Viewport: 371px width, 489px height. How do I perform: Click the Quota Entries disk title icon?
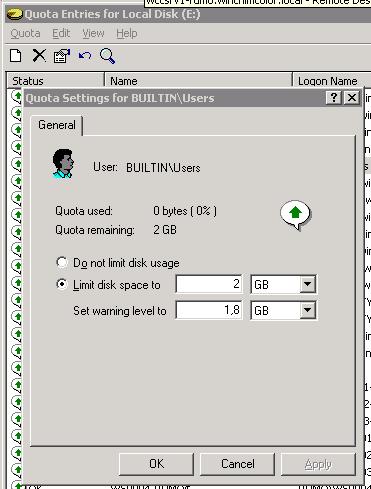tap(15, 15)
